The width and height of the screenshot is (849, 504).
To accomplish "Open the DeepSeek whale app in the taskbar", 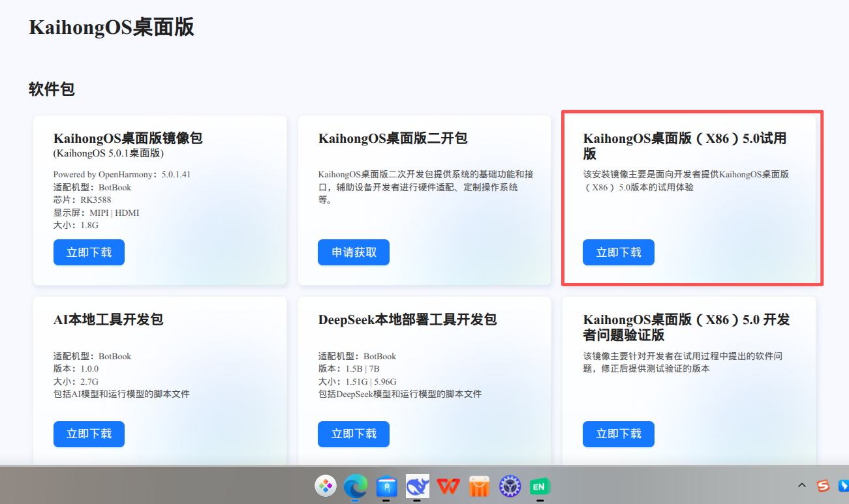I will [x=417, y=486].
